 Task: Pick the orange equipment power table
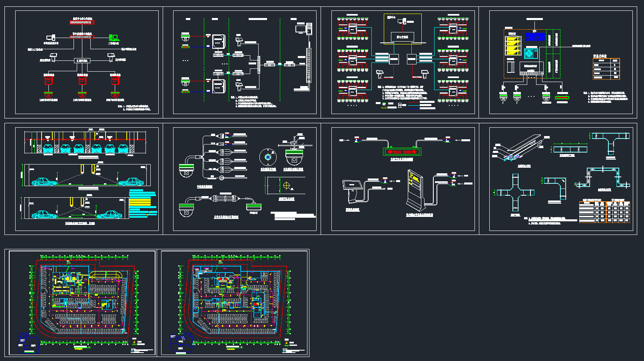[x=606, y=68]
